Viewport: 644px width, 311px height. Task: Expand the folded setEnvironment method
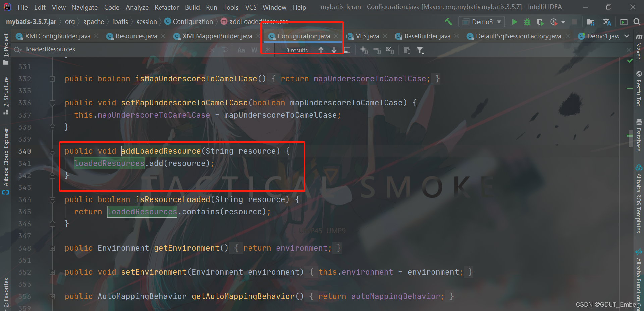pyautogui.click(x=52, y=272)
